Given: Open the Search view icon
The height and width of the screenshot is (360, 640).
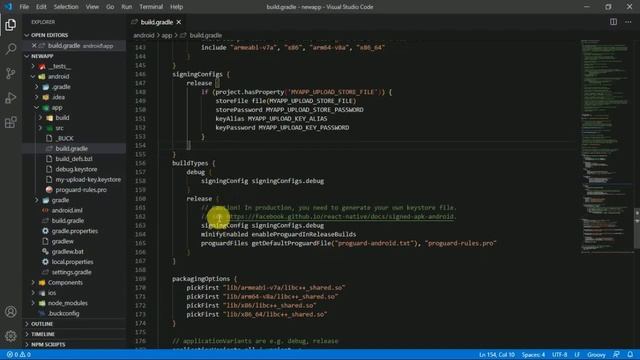Looking at the screenshot, I should tap(11, 49).
